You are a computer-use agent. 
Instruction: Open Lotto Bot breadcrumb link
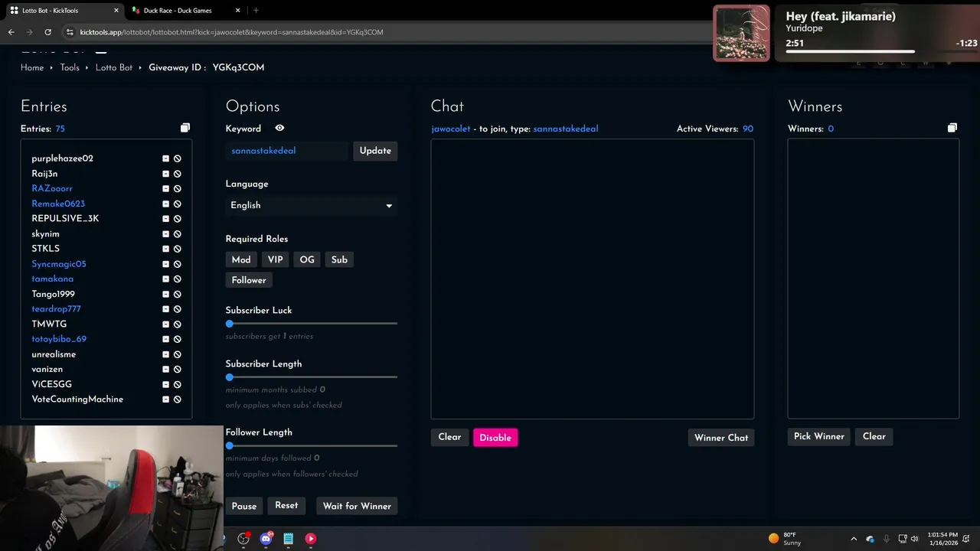(x=114, y=67)
